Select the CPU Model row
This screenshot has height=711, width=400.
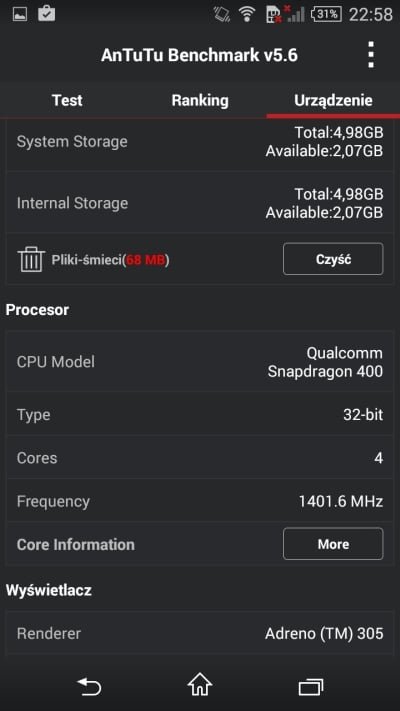(200, 362)
